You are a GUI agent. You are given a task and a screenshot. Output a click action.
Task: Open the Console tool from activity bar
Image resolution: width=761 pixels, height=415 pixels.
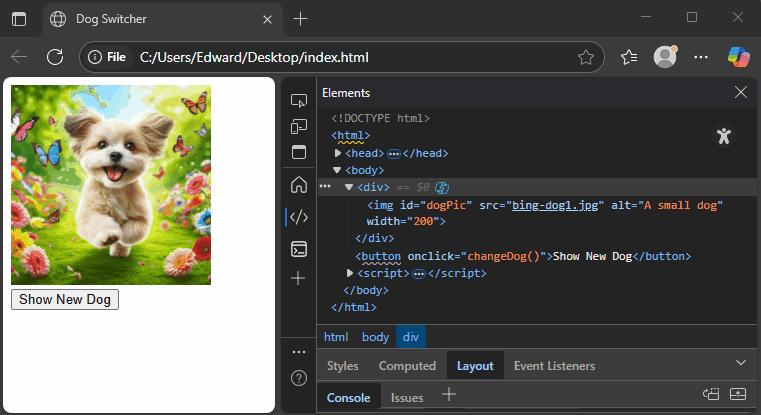point(298,249)
